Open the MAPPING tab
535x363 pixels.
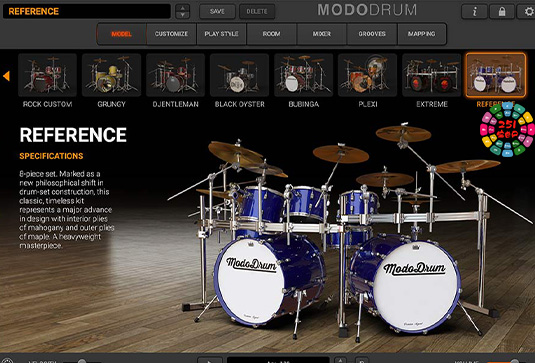421,34
